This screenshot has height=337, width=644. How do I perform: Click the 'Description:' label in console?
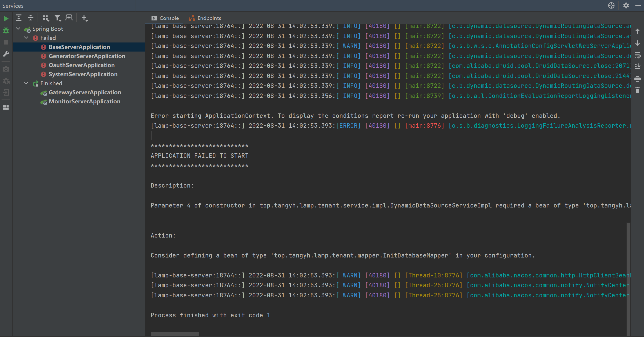[172, 185]
